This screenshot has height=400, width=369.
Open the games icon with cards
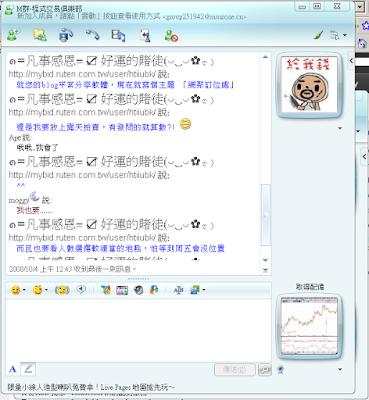[145, 35]
